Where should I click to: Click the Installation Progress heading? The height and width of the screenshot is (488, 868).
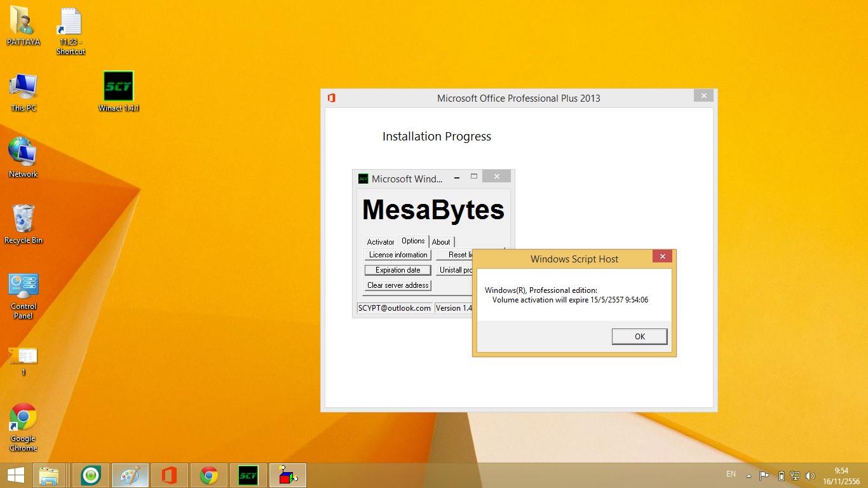point(437,137)
